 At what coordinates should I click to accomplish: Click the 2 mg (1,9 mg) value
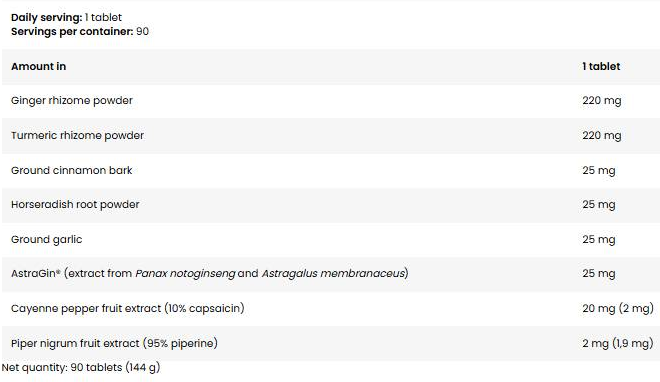click(618, 343)
